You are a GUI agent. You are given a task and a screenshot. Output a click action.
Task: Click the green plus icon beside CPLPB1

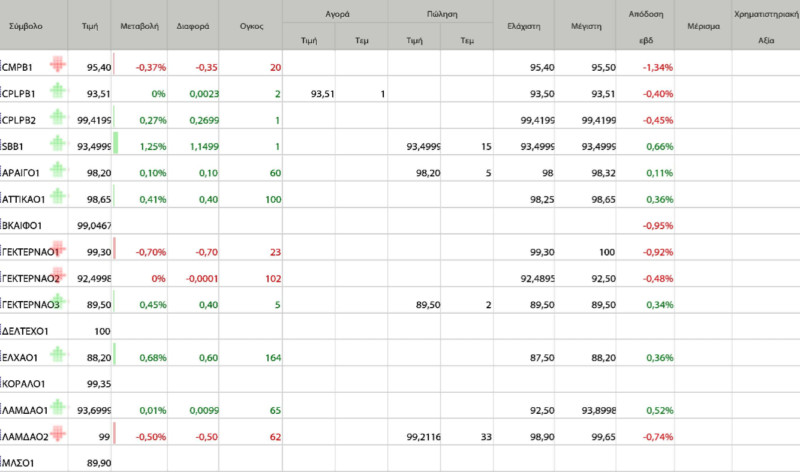tap(58, 90)
